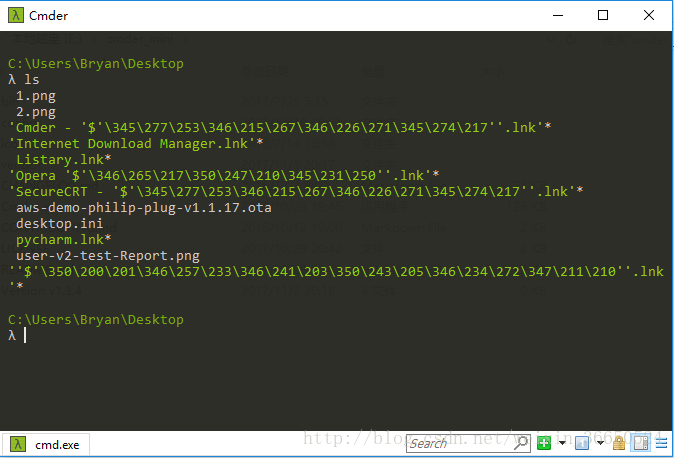Click the 'ls' command text
Image resolution: width=674 pixels, height=458 pixels.
tap(31, 80)
